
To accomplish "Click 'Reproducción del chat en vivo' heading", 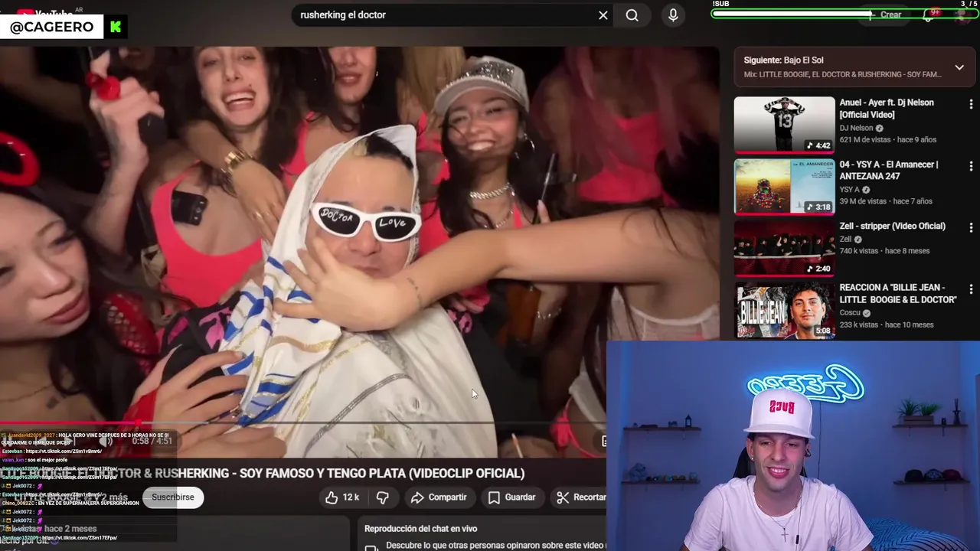I will pyautogui.click(x=420, y=529).
